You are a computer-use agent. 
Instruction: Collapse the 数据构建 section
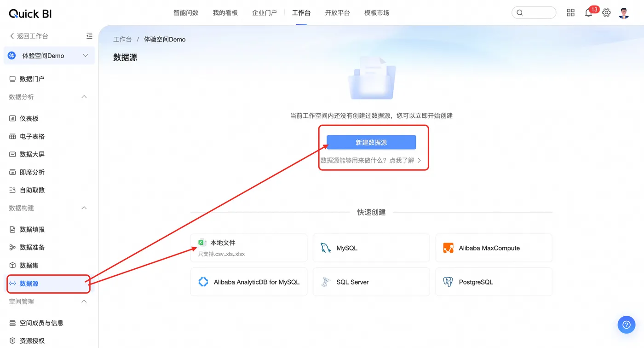point(84,208)
